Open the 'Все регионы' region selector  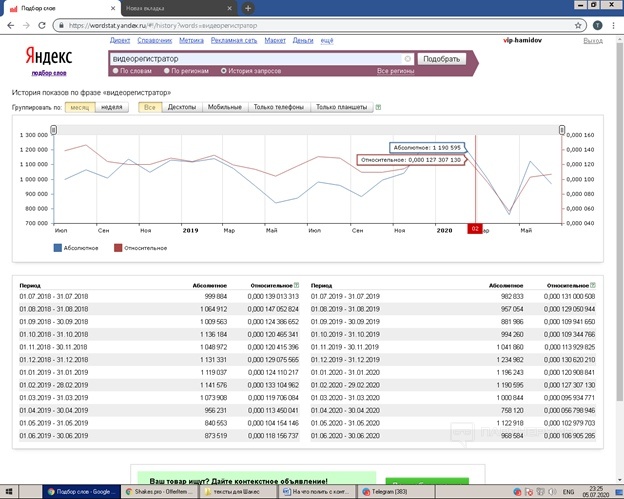[394, 71]
